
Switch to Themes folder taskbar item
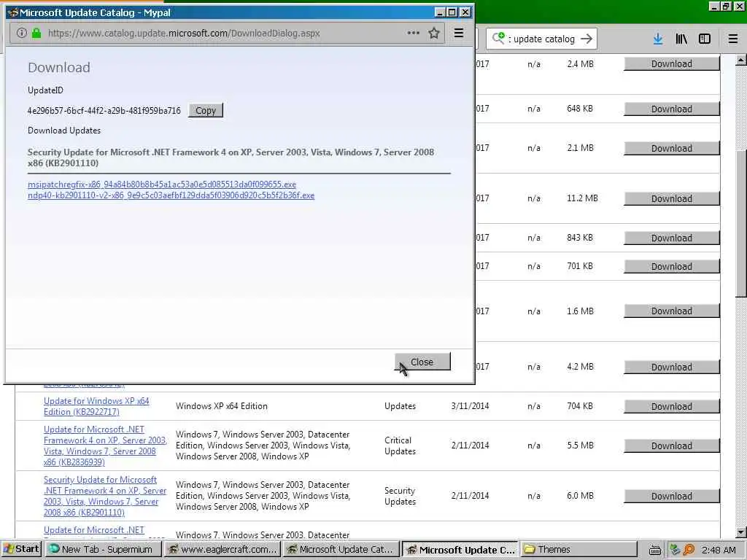coord(578,550)
